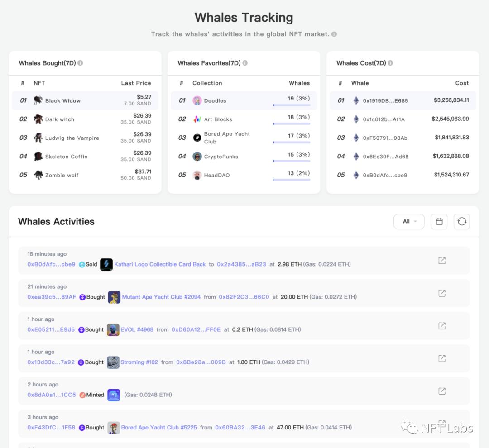Click the Zombie wolf NFT icon
The image size is (489, 448).
[38, 175]
